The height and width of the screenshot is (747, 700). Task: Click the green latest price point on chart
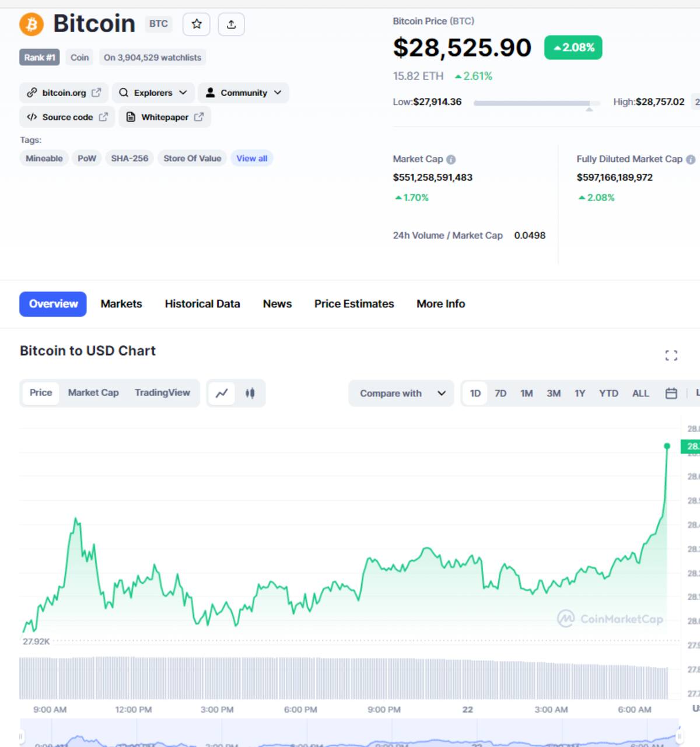667,446
